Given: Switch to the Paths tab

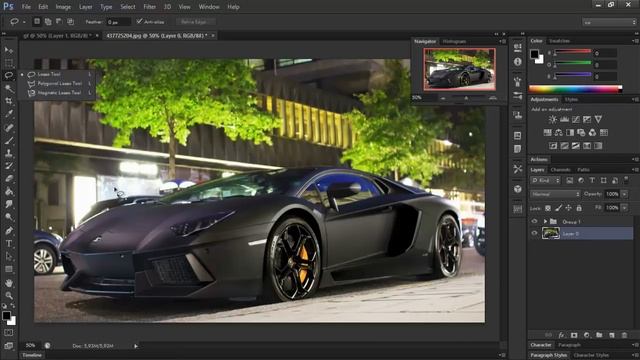Looking at the screenshot, I should [x=583, y=170].
